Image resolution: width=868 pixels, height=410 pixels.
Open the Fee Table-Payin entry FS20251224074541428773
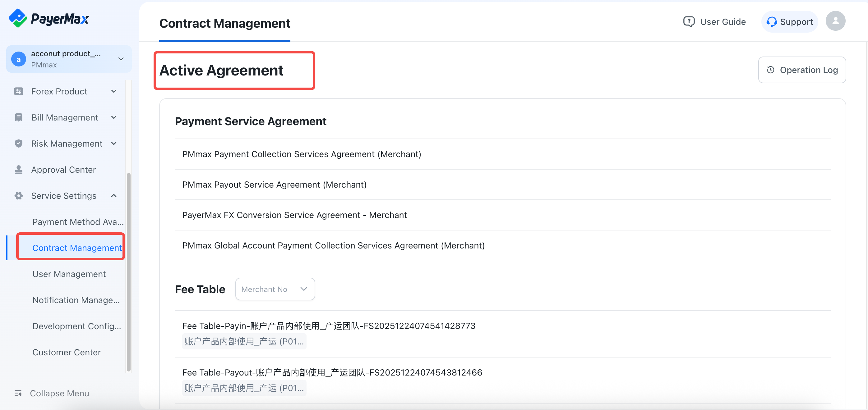pos(329,326)
